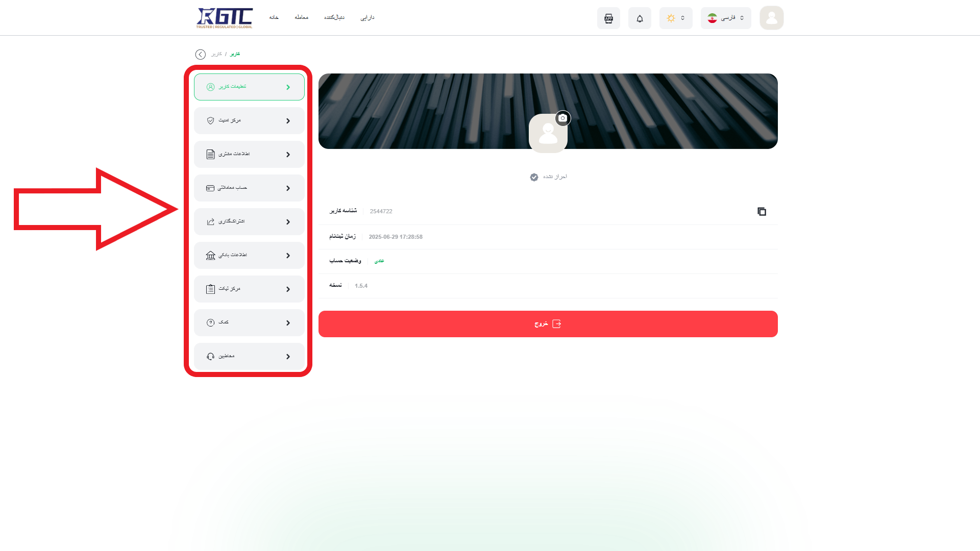Open the فارسی language dropdown
Screen dimensions: 980x551
point(726,18)
